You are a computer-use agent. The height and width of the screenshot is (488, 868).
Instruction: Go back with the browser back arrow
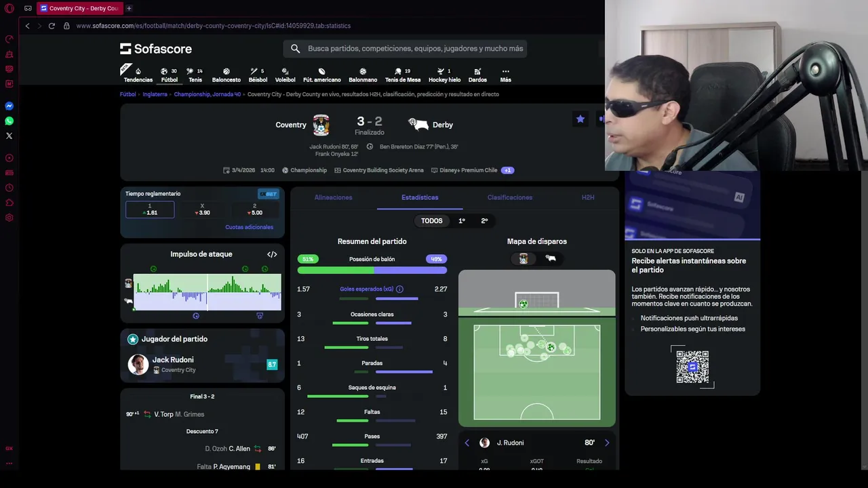(27, 26)
